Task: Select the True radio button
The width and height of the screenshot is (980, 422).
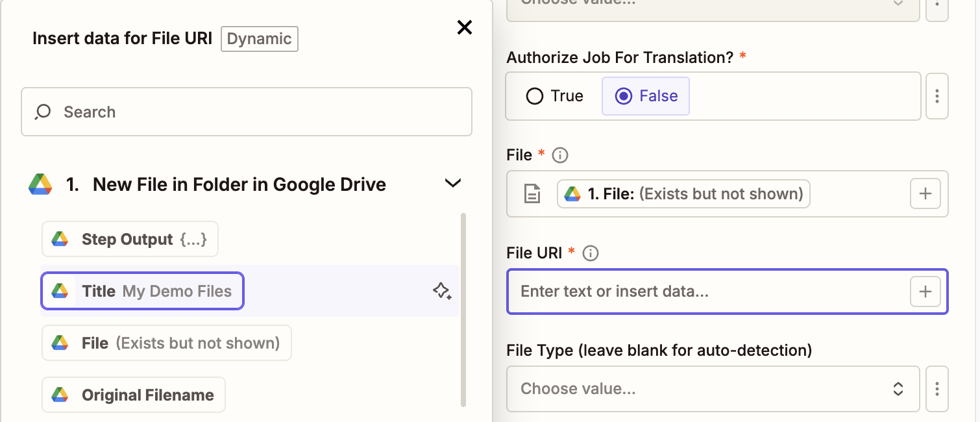Action: click(x=534, y=95)
